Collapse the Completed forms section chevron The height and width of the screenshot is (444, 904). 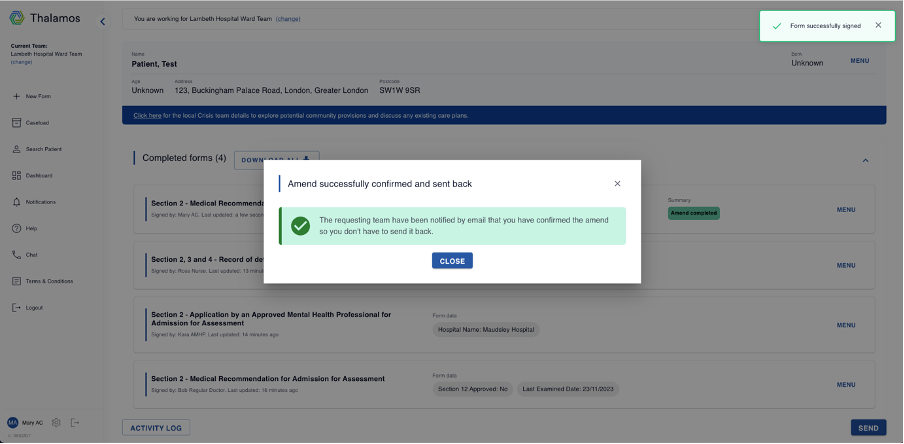coord(865,160)
